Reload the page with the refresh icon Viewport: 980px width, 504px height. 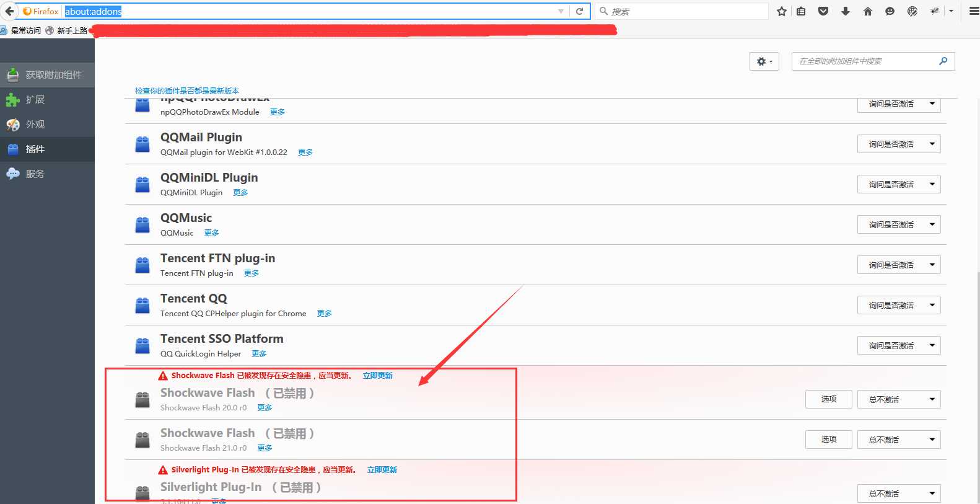(579, 11)
